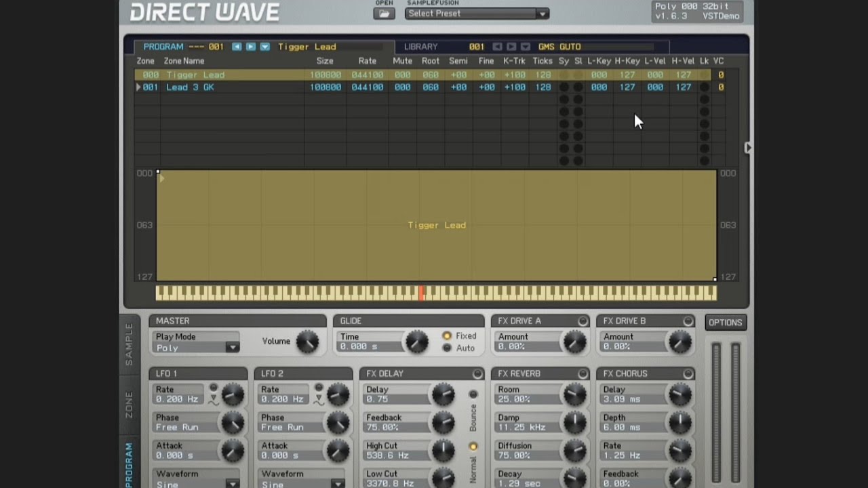
Task: Click the LFO 1 Rate knob
Action: pos(233,394)
